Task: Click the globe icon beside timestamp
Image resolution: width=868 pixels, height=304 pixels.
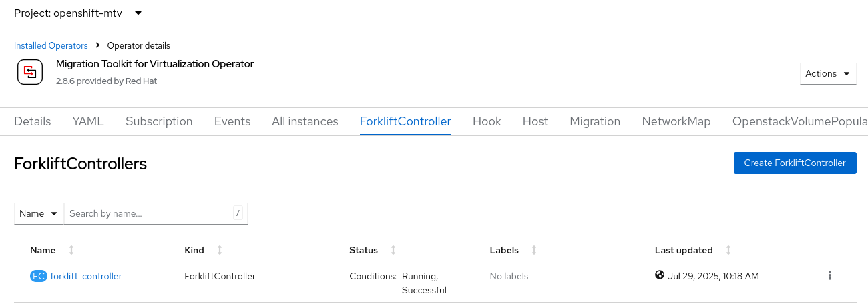Action: click(x=660, y=275)
